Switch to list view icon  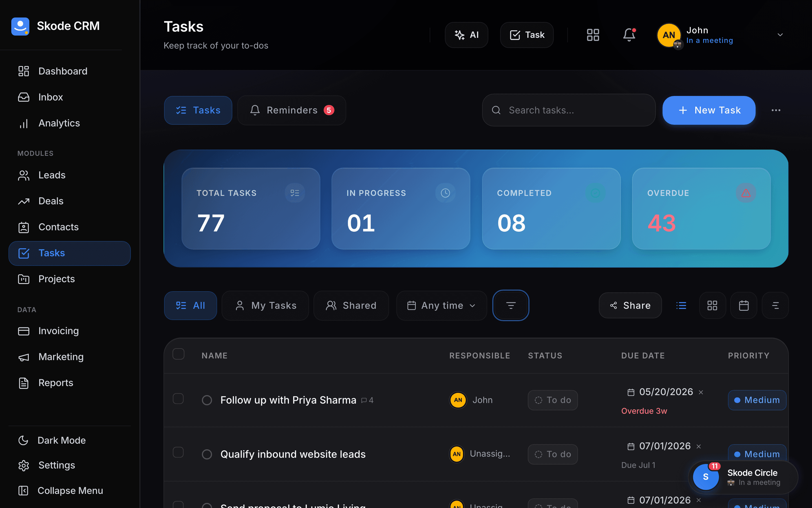[x=681, y=305]
